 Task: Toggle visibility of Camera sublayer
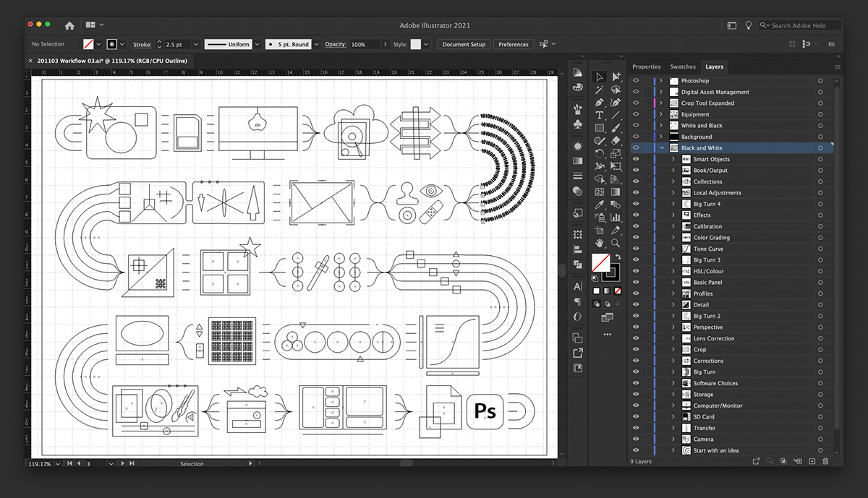[x=636, y=439]
